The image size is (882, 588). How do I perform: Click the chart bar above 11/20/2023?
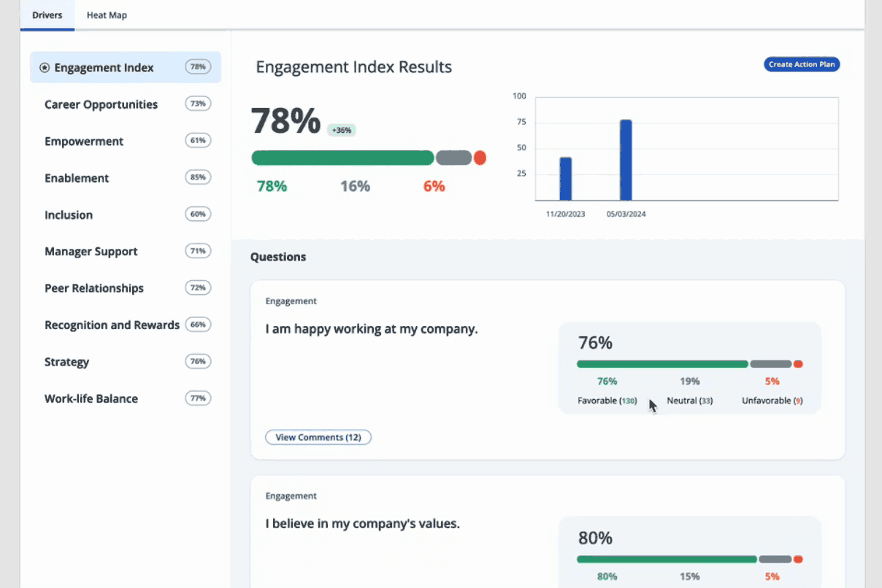tap(566, 179)
